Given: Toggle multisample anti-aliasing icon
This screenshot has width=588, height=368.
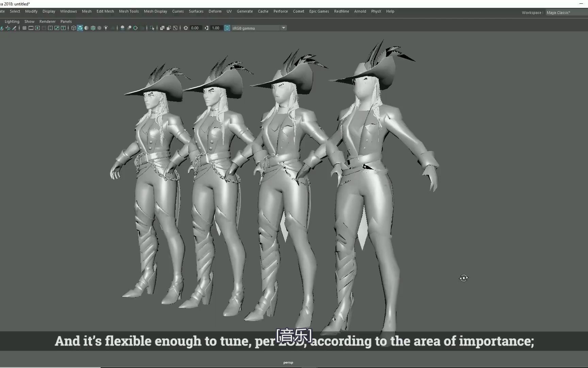Looking at the screenshot, I should 136,28.
